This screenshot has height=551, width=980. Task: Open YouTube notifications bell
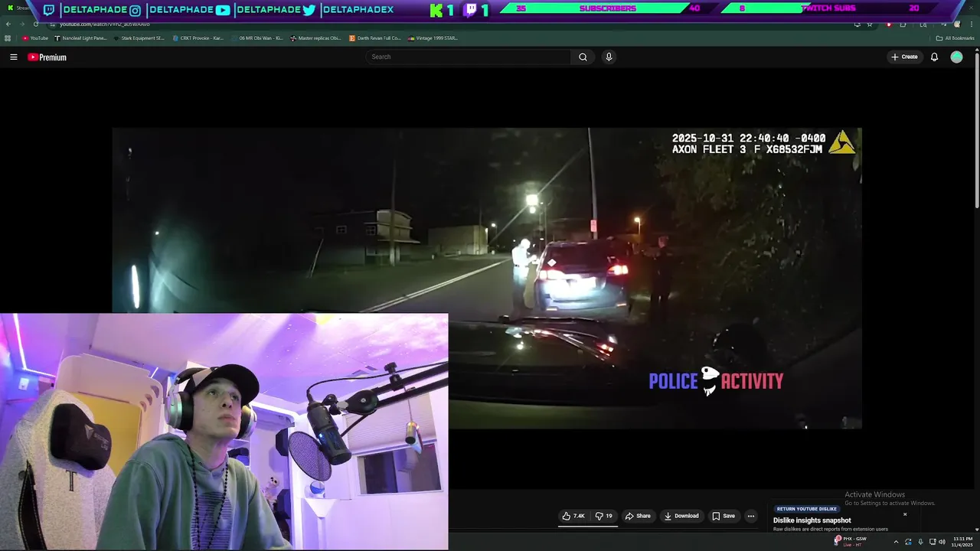[x=934, y=57]
